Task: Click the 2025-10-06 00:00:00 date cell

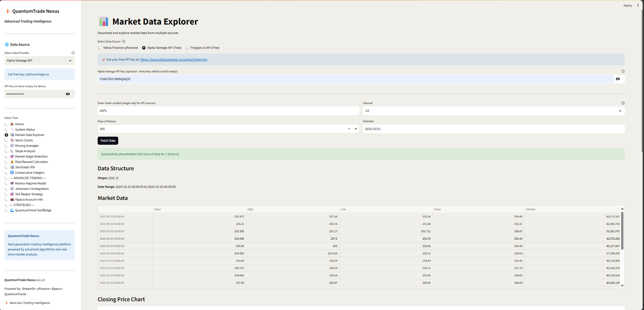Action: coord(125,283)
